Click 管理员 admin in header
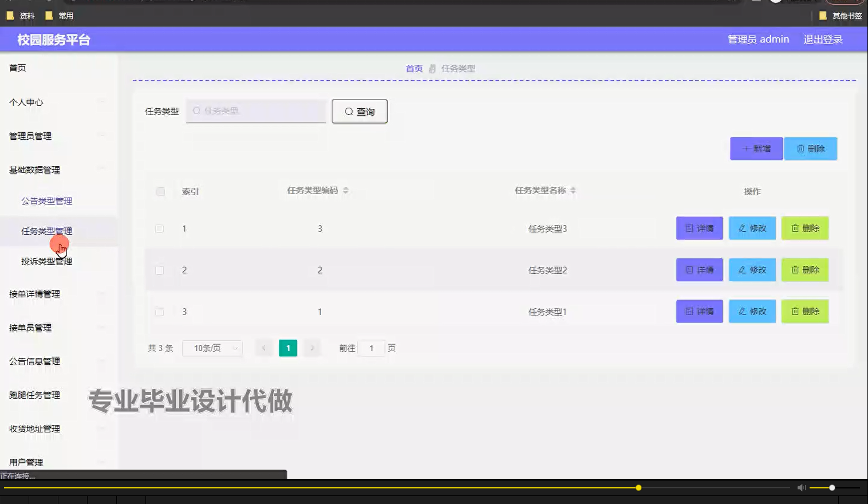This screenshot has height=504, width=868. pyautogui.click(x=758, y=40)
